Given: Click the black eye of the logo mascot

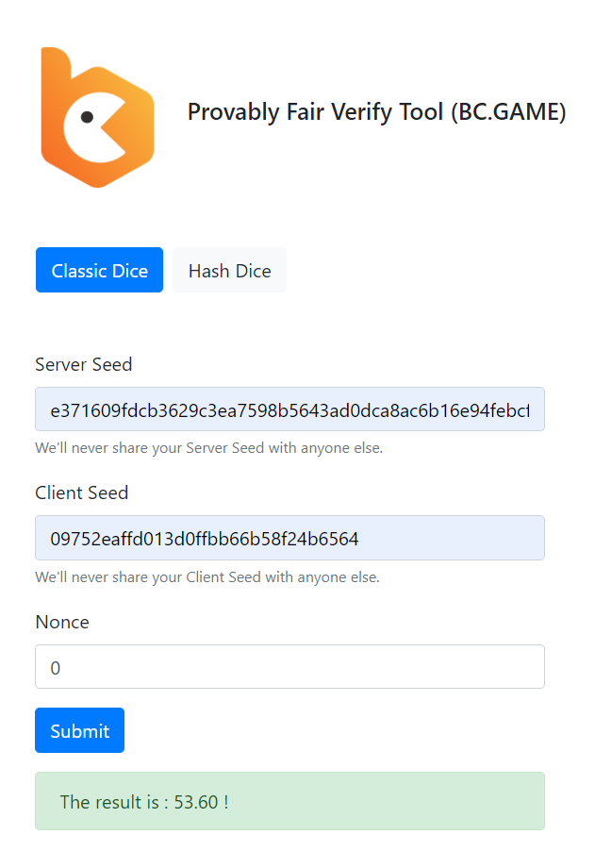Looking at the screenshot, I should tap(87, 117).
